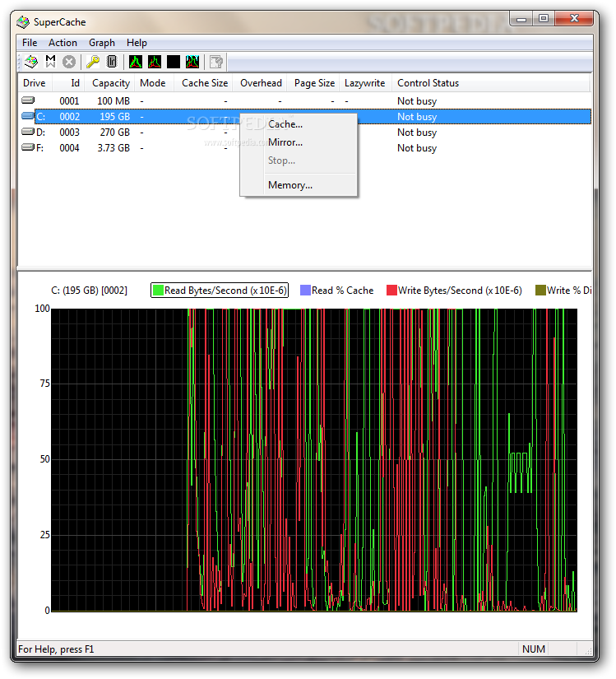Click the Mirror (M/W) toolbar icon
Screen dimensions: 616x679
click(x=51, y=62)
